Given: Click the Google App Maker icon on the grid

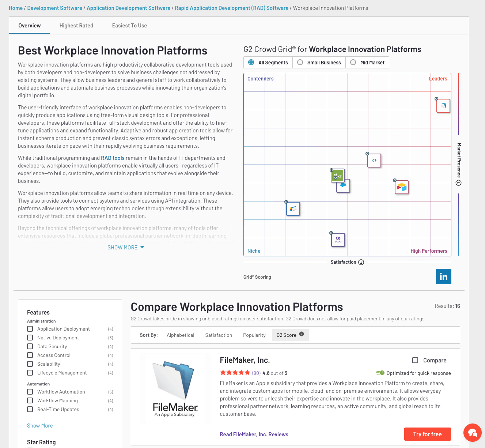Looking at the screenshot, I should [x=374, y=161].
